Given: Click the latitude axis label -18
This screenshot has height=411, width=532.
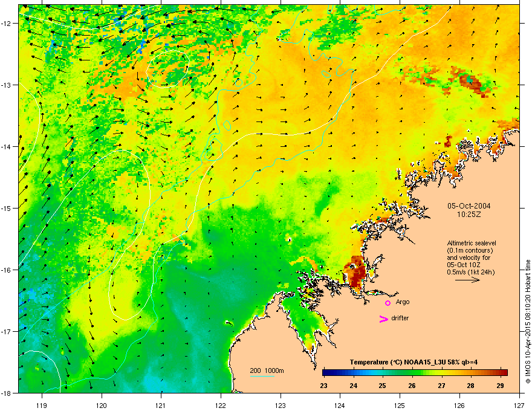Looking at the screenshot, I should (x=7, y=393).
